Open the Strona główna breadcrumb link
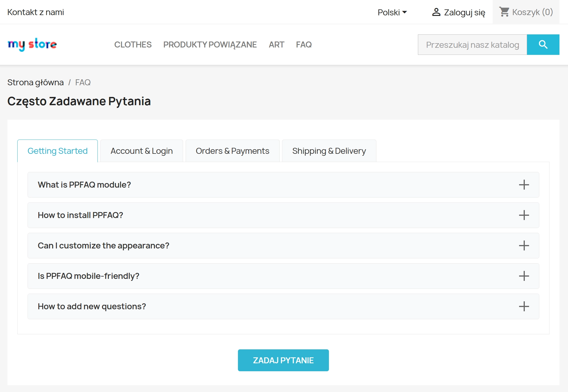 pos(35,82)
